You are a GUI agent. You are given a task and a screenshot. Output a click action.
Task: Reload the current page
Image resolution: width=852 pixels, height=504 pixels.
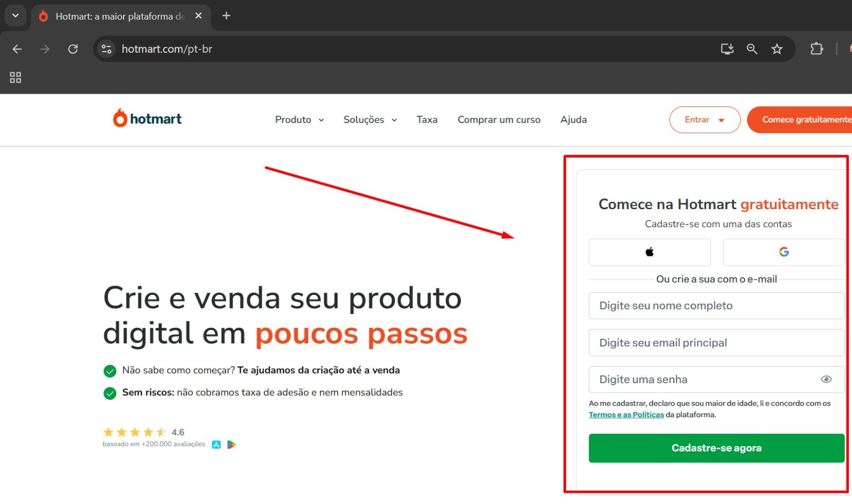[x=73, y=48]
